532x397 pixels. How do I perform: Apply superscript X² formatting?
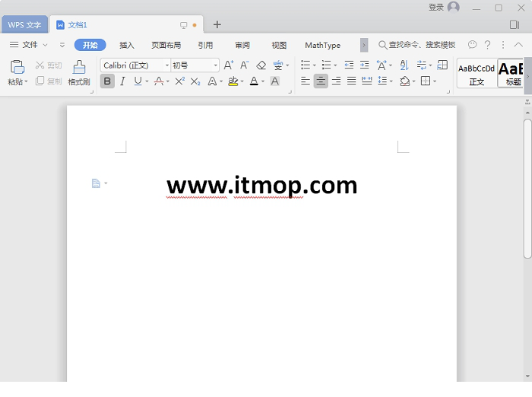pos(179,81)
